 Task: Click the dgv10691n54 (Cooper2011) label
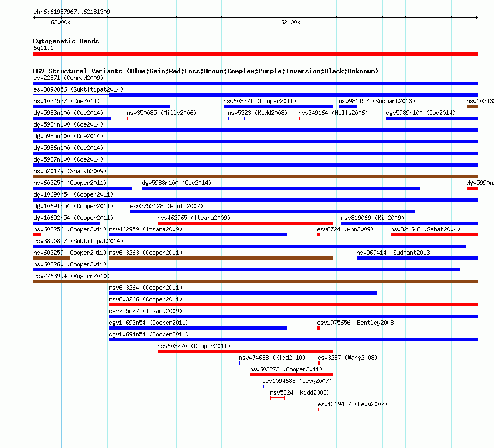[73, 206]
